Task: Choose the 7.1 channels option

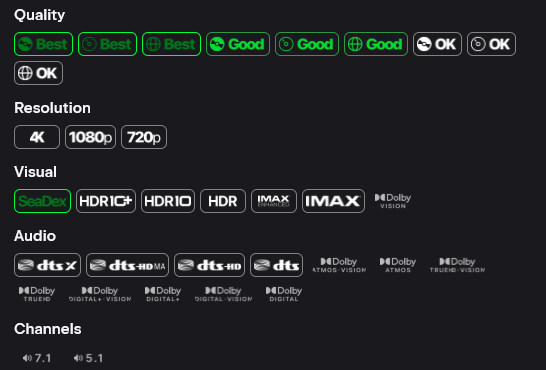Action: click(x=37, y=358)
